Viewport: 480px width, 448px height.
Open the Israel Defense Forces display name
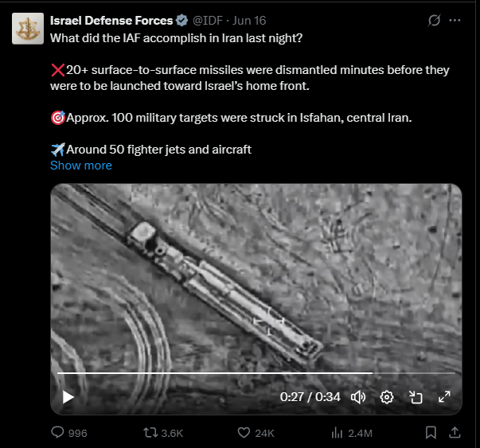111,20
